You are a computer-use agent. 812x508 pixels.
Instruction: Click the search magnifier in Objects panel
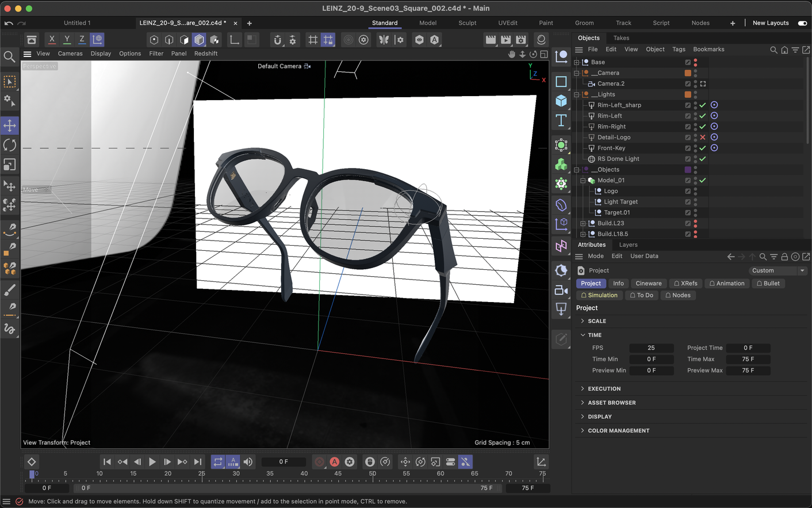(x=773, y=50)
